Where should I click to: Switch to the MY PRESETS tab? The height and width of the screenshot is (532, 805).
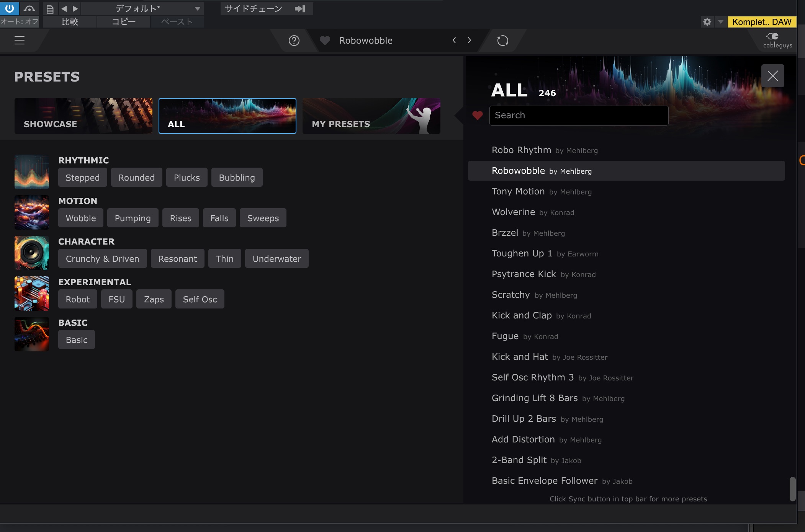tap(371, 116)
